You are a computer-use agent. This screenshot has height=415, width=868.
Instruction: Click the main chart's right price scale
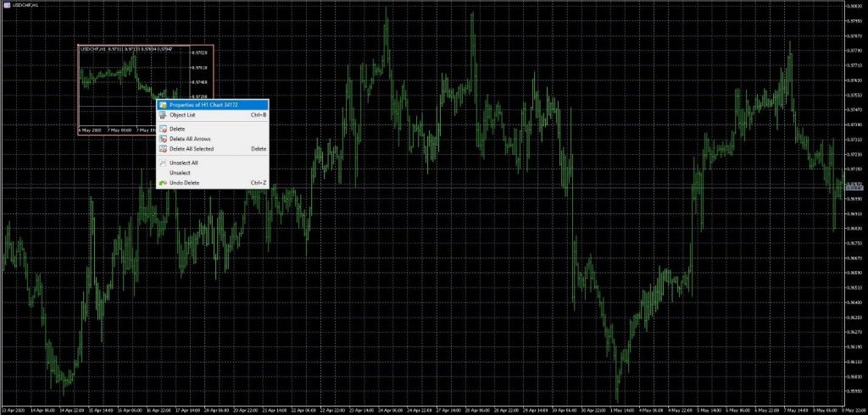(854, 254)
